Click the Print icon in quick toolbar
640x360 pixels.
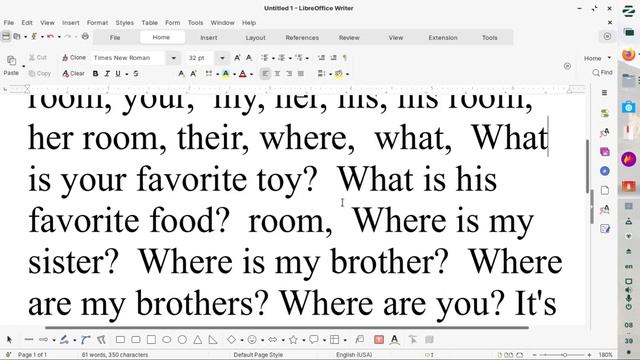85,36
